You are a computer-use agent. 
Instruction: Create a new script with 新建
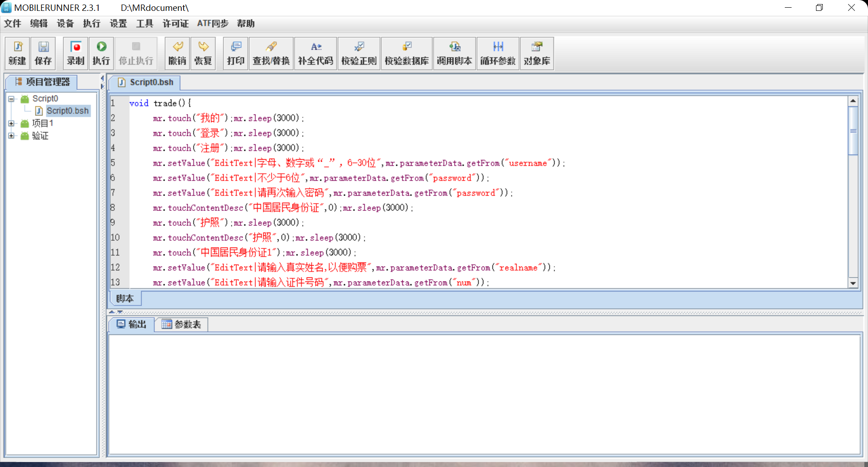pyautogui.click(x=18, y=53)
